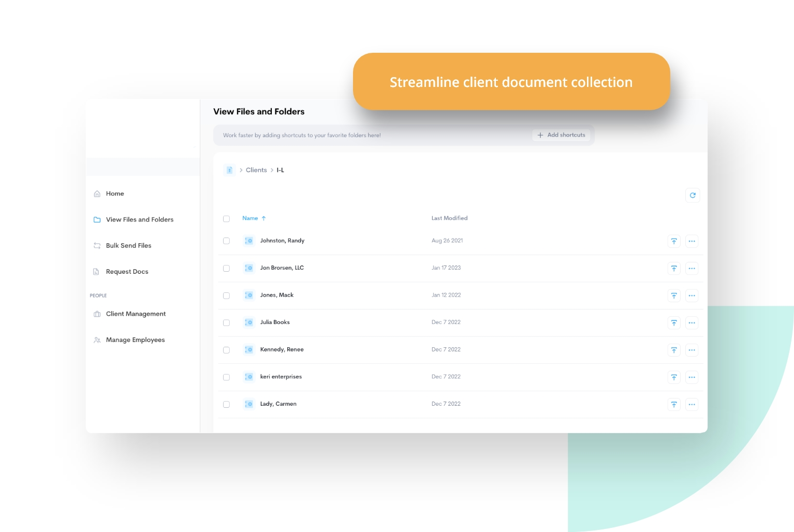Check the box for Johnston, Randy
This screenshot has height=532, width=794.
coord(226,241)
